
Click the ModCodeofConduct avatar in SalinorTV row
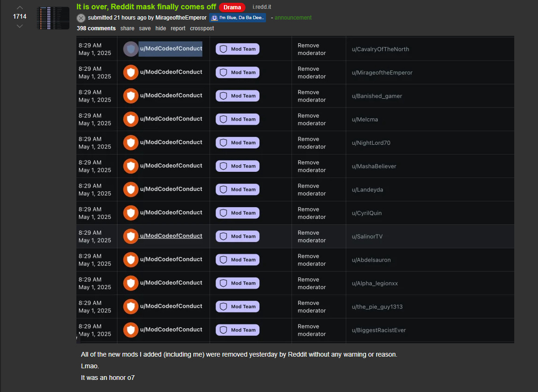click(131, 237)
